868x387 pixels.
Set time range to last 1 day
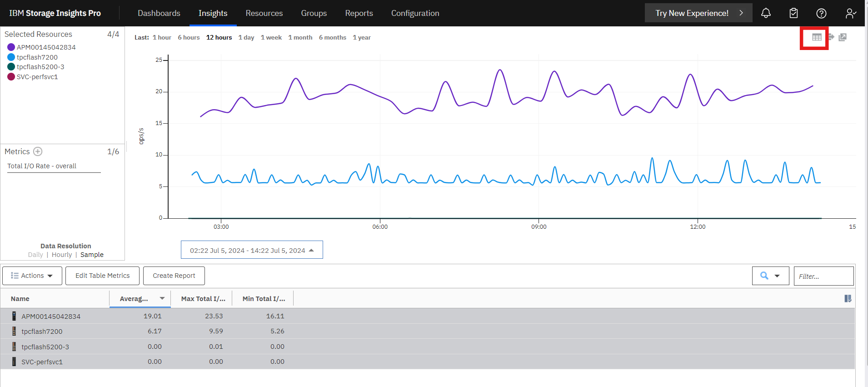point(246,37)
